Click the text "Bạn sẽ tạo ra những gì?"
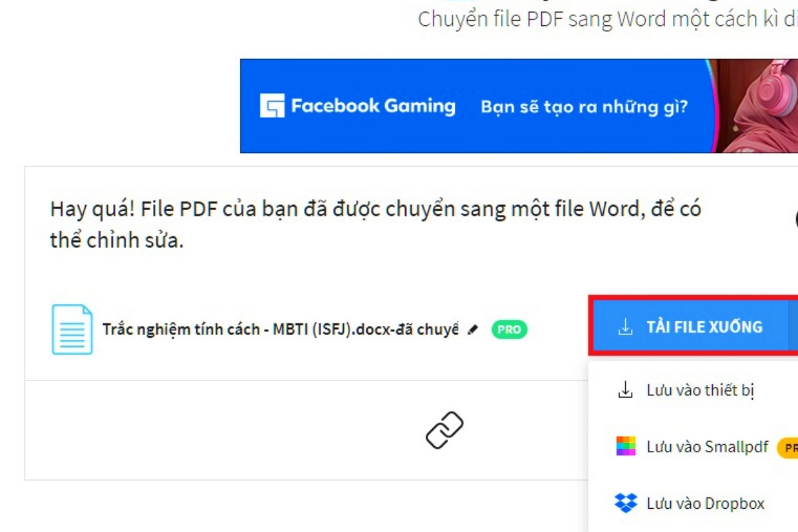This screenshot has width=798, height=532. coord(584,106)
